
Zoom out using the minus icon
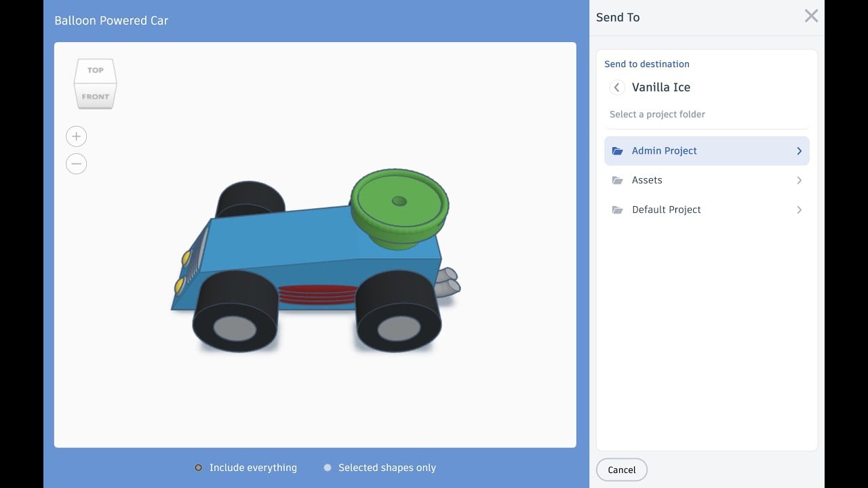pyautogui.click(x=76, y=163)
